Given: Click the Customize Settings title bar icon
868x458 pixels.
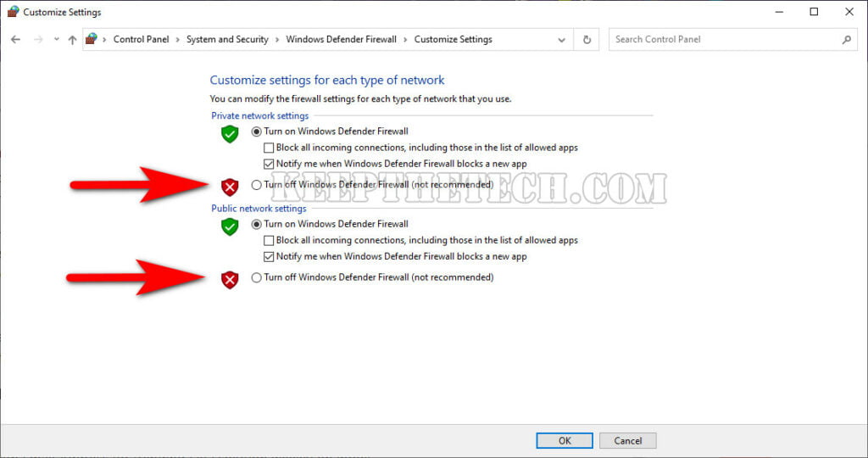Looking at the screenshot, I should 14,12.
